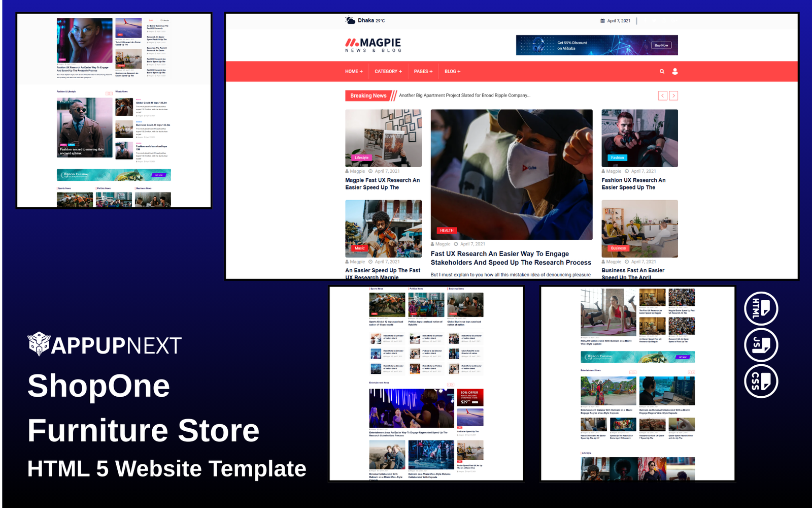
Task: Click the HTML badge icon
Action: pyautogui.click(x=761, y=309)
